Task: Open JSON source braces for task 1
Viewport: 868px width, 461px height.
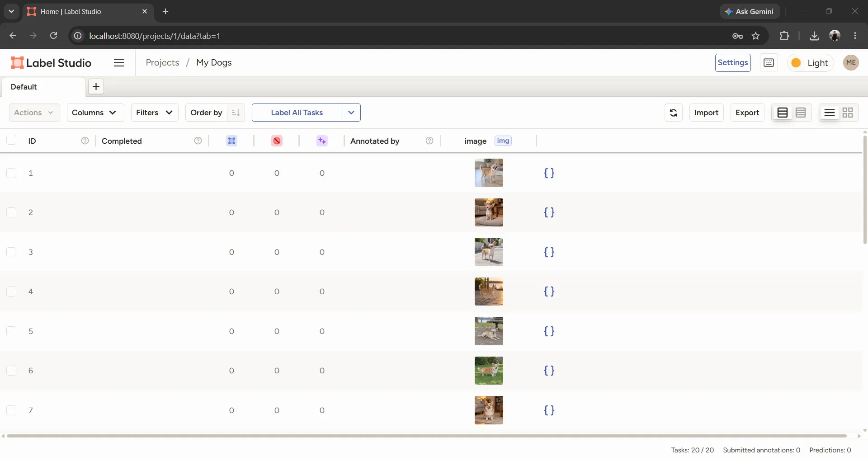Action: coord(549,173)
